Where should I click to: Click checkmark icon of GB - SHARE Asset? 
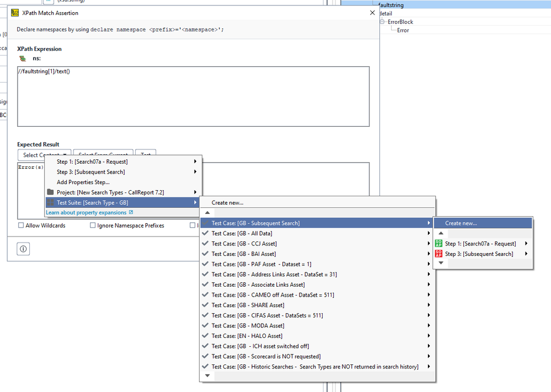(x=205, y=305)
